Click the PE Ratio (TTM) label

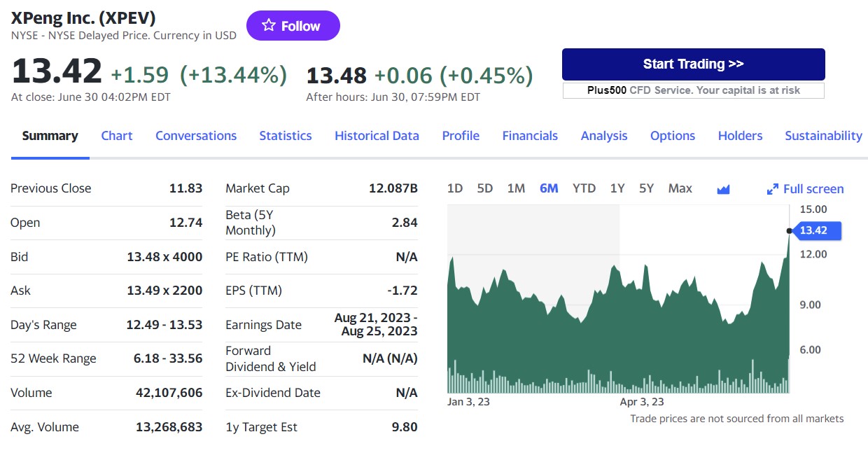coord(267,257)
